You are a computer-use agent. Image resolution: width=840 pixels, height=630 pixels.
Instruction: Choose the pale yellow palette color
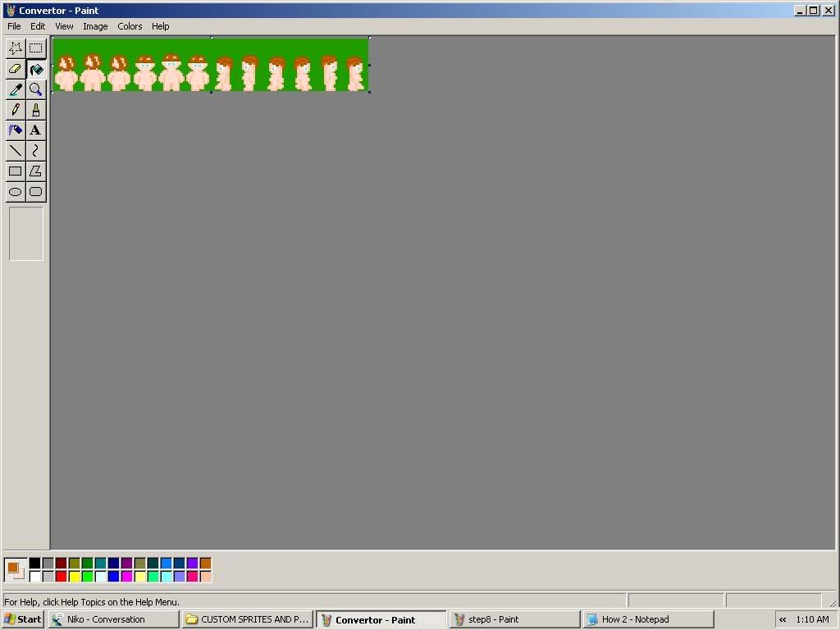point(139,577)
